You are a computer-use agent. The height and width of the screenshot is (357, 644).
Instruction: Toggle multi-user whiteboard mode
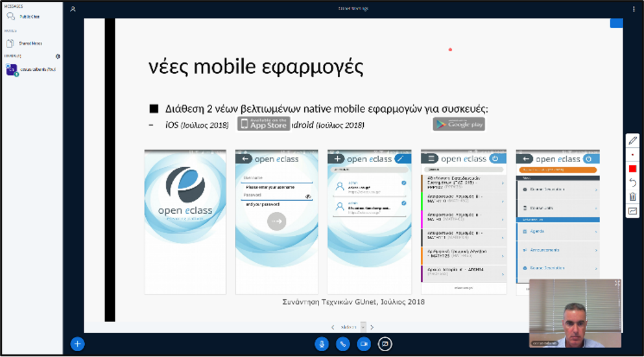click(633, 211)
